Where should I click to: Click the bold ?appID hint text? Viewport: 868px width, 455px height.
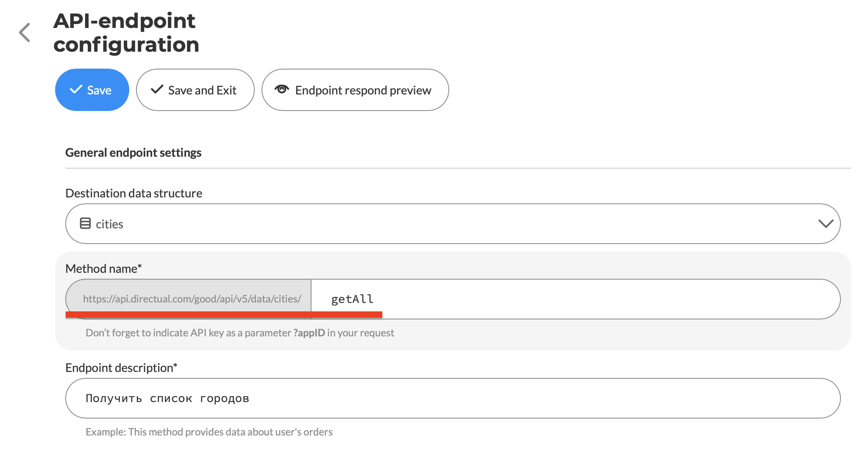click(309, 333)
